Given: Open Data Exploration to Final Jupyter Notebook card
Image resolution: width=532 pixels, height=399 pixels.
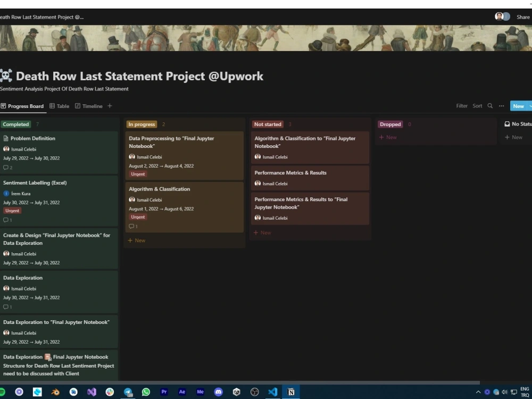Looking at the screenshot, I should point(59,331).
